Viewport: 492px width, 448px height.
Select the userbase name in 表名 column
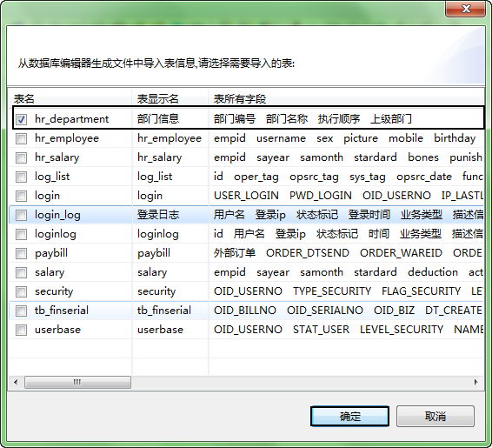click(57, 330)
